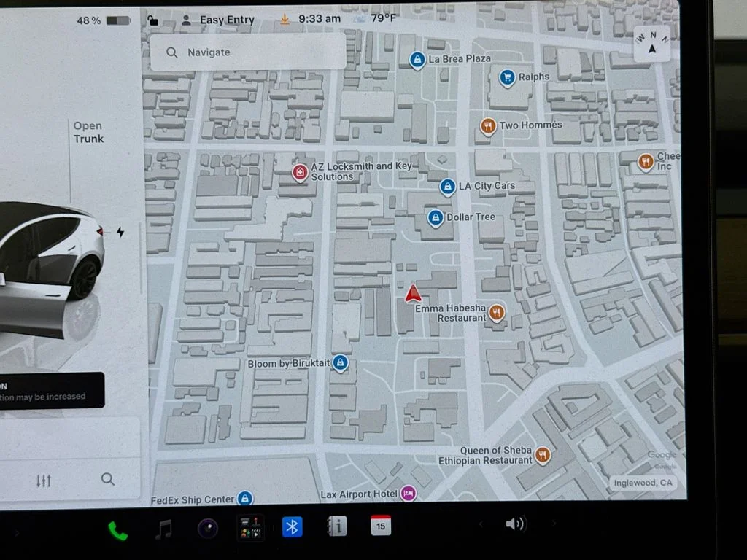
Task: Select Bloom by Biruktait pin
Action: (x=340, y=364)
